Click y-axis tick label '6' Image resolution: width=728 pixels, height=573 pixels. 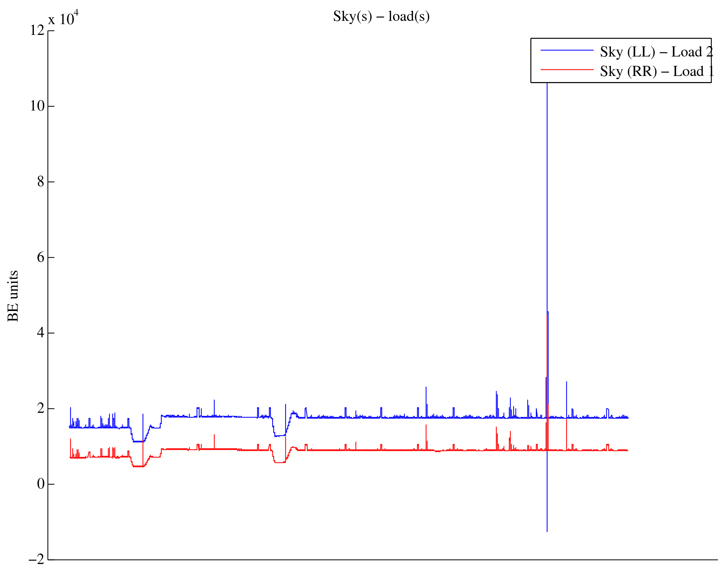coord(41,257)
